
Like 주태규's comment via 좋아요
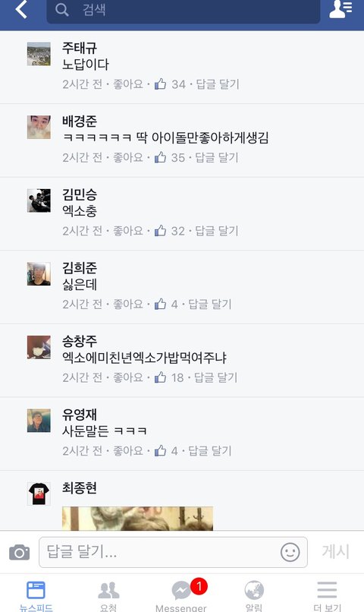pyautogui.click(x=128, y=84)
